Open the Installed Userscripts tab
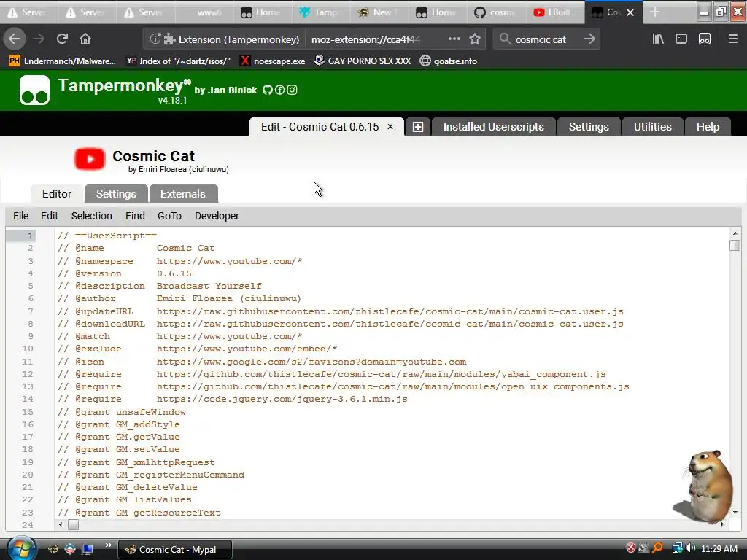This screenshot has width=747, height=560. coord(494,127)
